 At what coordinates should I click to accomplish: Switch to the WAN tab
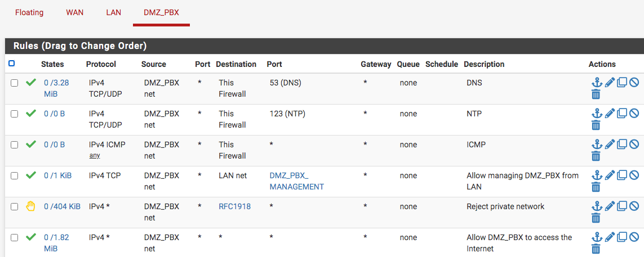pyautogui.click(x=74, y=12)
